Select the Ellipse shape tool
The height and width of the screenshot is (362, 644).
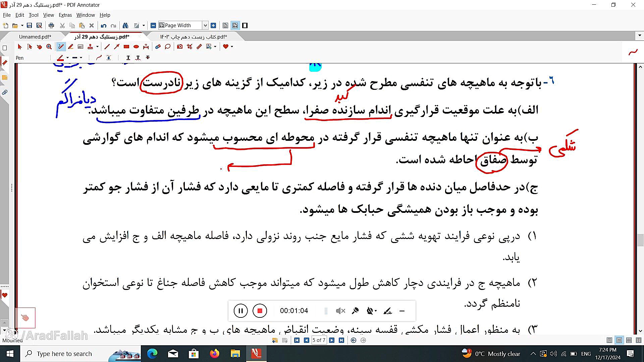click(136, 47)
